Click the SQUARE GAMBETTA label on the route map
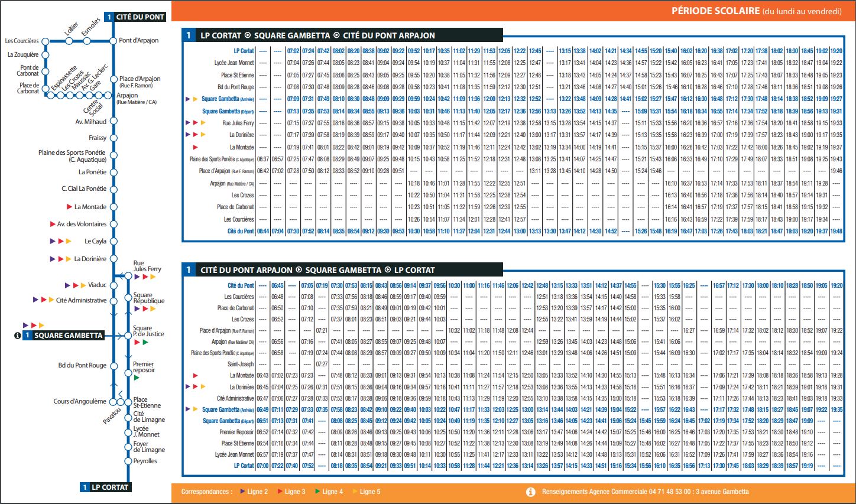This screenshot has width=856, height=504. (69, 336)
